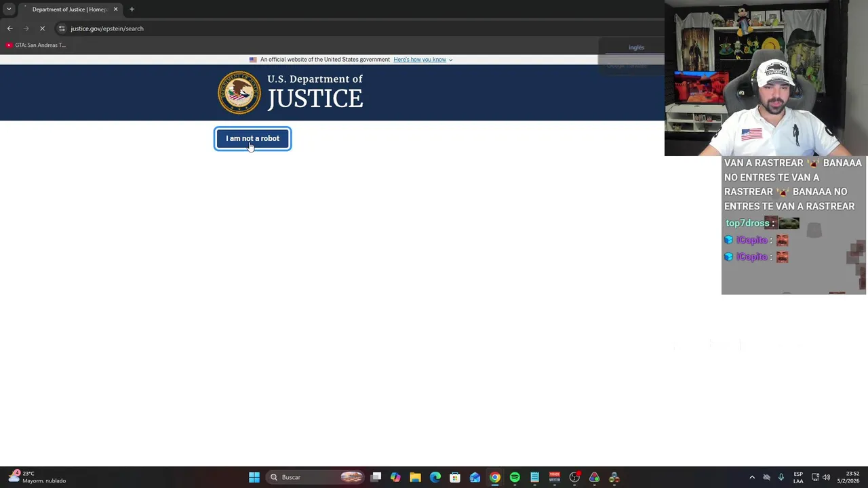Open Task View from the taskbar
Screen dimensions: 868x488
point(376,477)
